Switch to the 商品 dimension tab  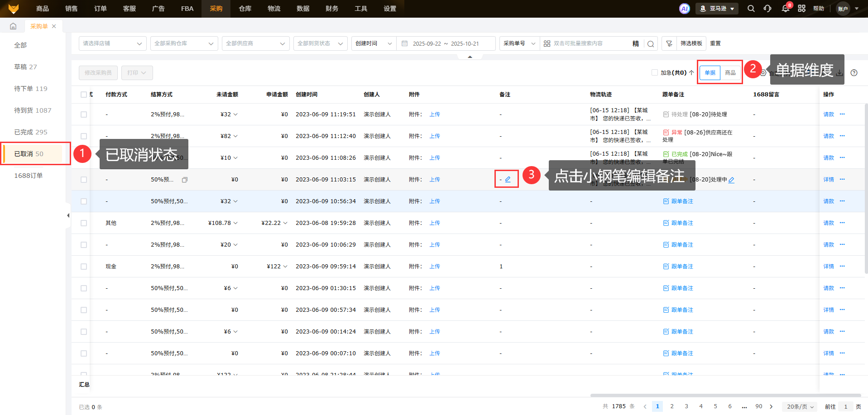point(730,73)
